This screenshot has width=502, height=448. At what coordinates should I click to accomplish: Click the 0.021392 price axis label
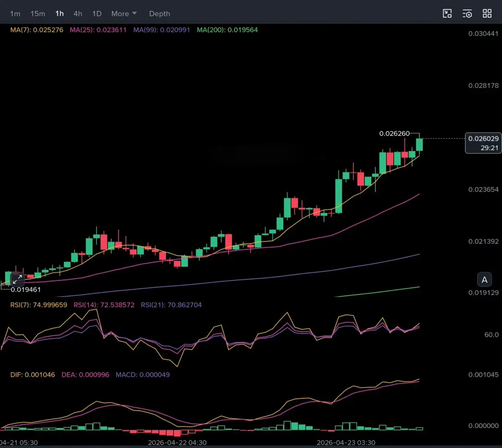(x=483, y=241)
